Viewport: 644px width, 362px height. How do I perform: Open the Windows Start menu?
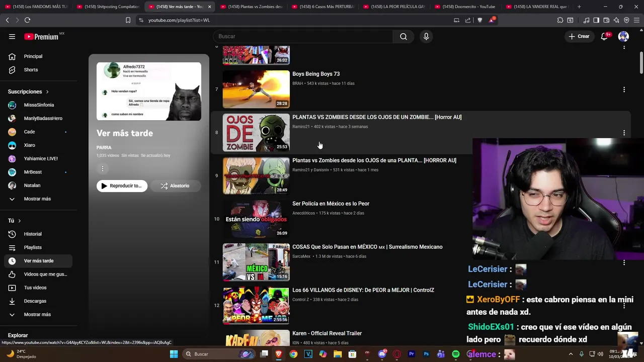[174, 354]
